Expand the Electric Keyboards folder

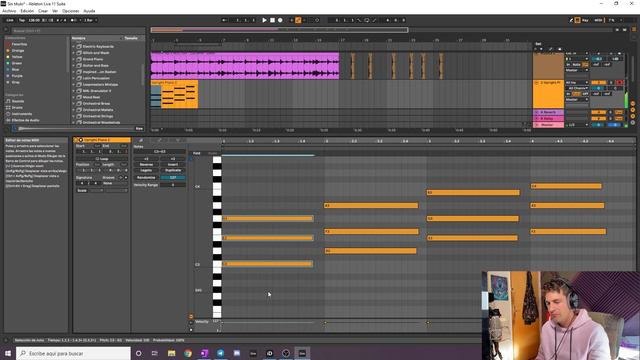74,47
